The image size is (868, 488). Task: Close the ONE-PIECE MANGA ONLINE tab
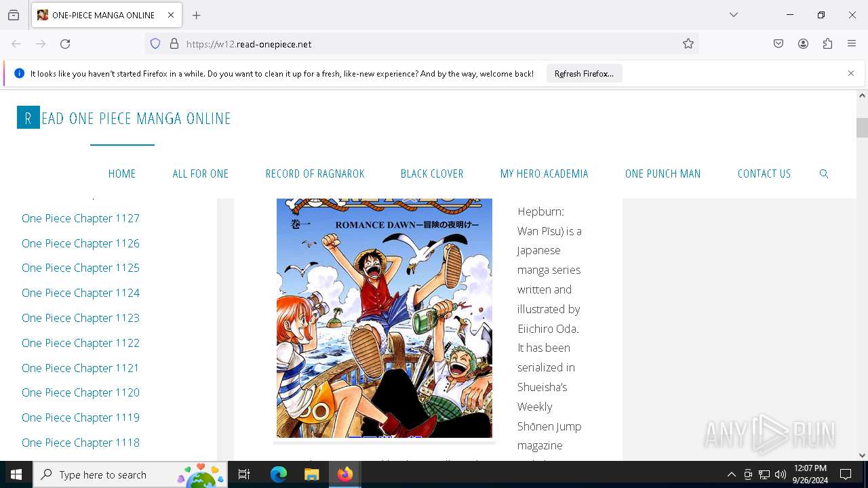click(x=171, y=15)
